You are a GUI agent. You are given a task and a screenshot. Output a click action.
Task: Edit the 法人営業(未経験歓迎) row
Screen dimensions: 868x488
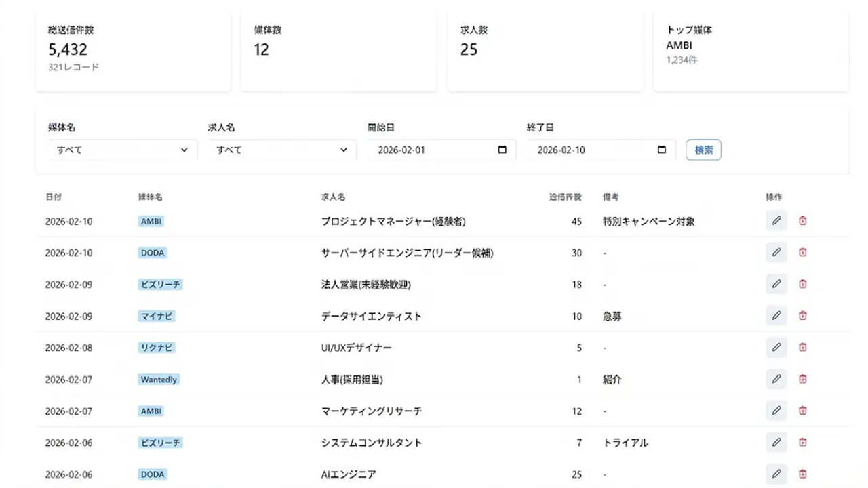(776, 284)
